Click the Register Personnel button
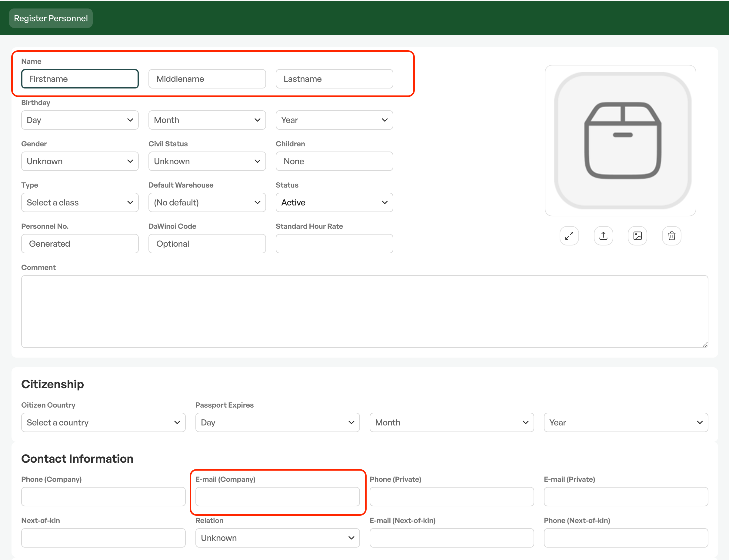Screen dimensions: 729x560 click(51, 18)
